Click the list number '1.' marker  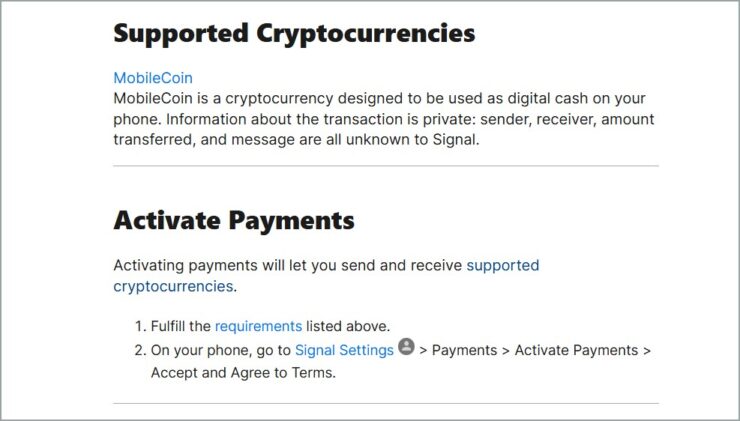[x=140, y=326]
